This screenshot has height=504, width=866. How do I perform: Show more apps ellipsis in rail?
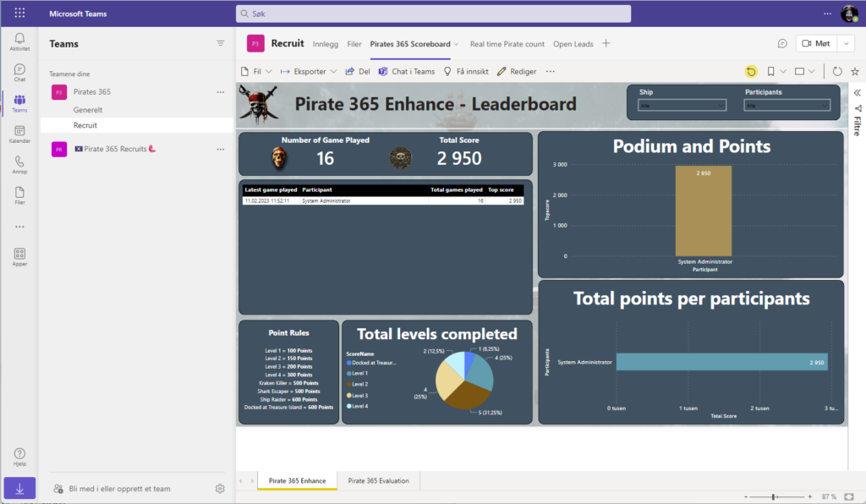click(x=20, y=227)
